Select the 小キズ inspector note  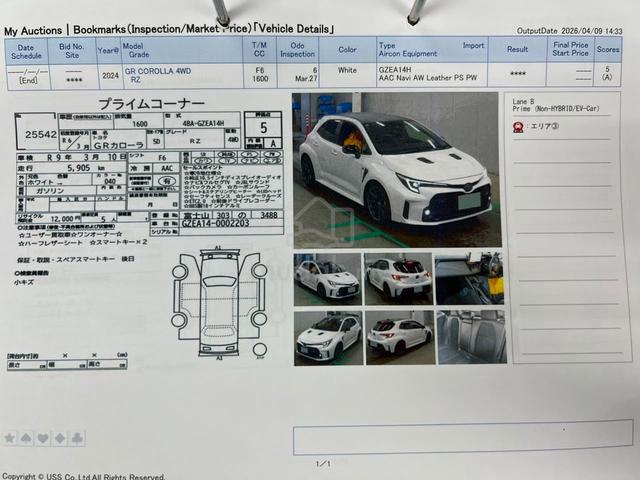point(24,282)
